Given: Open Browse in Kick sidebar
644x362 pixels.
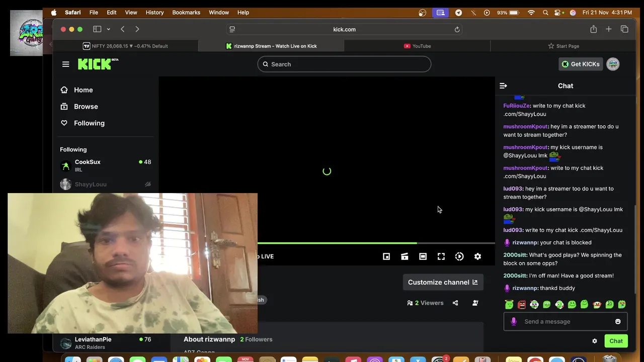Looking at the screenshot, I should pos(86,107).
